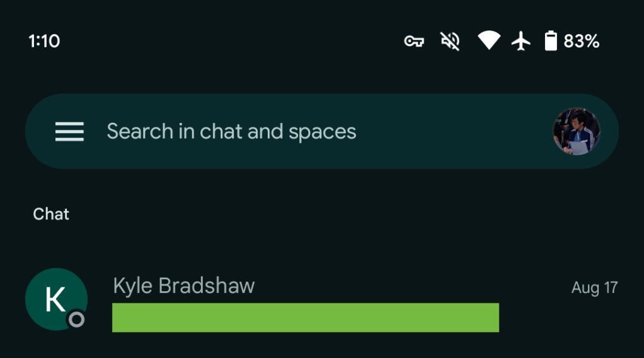Open the hamburger navigation menu

69,131
